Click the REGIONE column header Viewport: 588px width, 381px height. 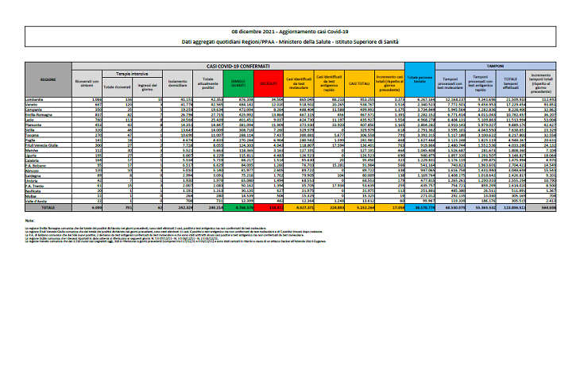click(48, 80)
